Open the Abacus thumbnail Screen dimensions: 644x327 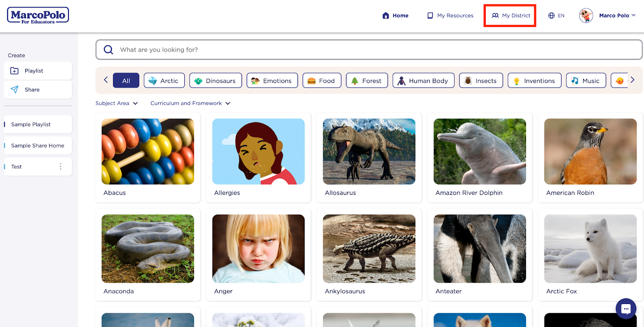pyautogui.click(x=148, y=151)
